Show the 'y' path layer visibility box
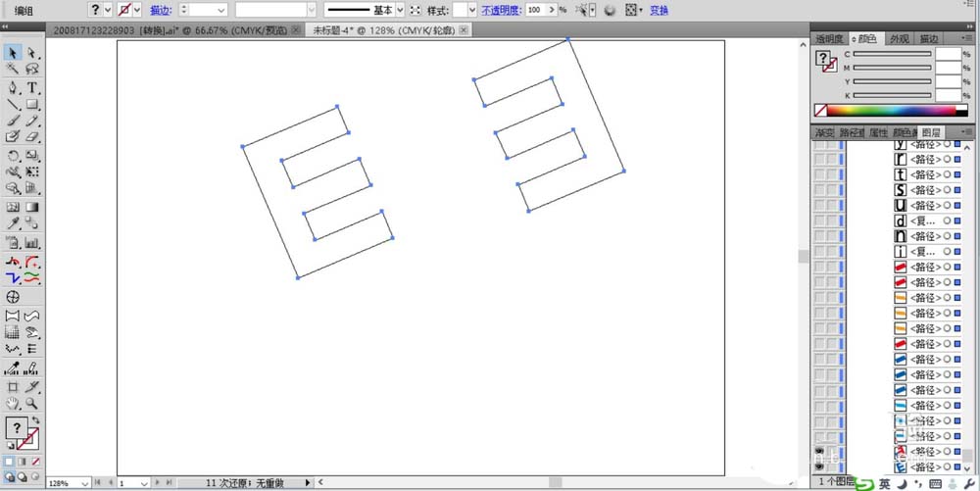Viewport: 980px width, 491px height. [818, 144]
